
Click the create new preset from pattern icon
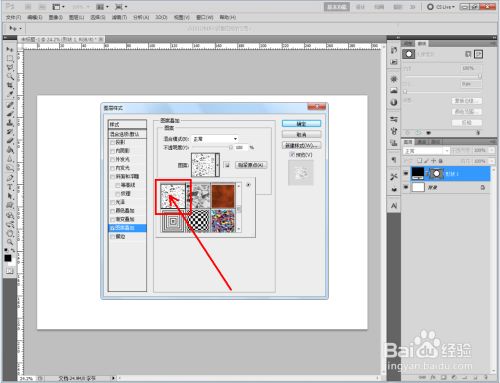[227, 165]
